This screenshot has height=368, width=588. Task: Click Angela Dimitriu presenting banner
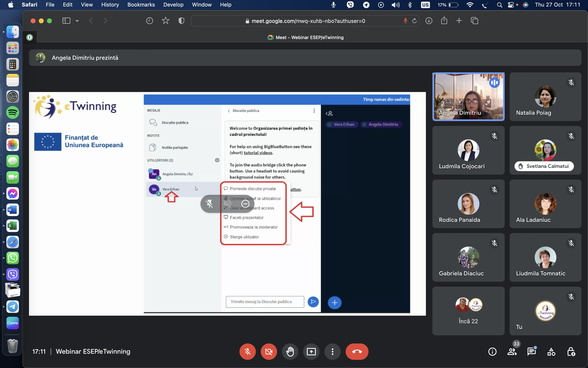pyautogui.click(x=305, y=58)
